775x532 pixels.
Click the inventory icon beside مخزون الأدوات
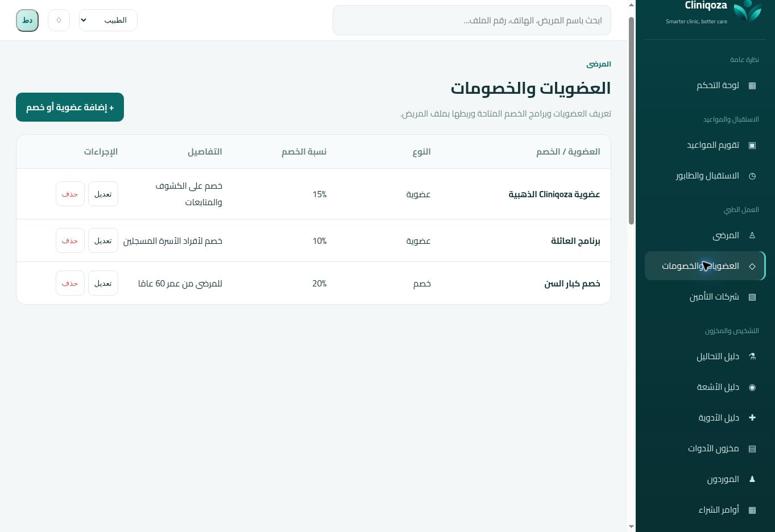coord(752,448)
